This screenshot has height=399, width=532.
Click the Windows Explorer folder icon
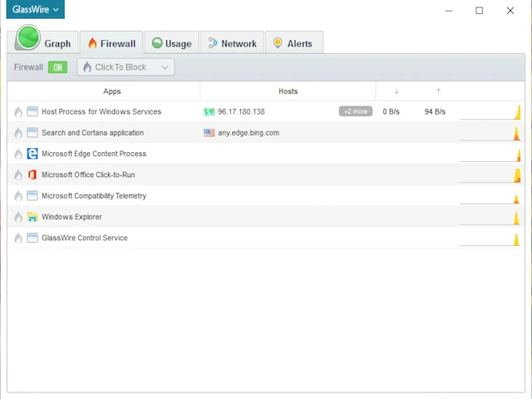click(x=32, y=217)
